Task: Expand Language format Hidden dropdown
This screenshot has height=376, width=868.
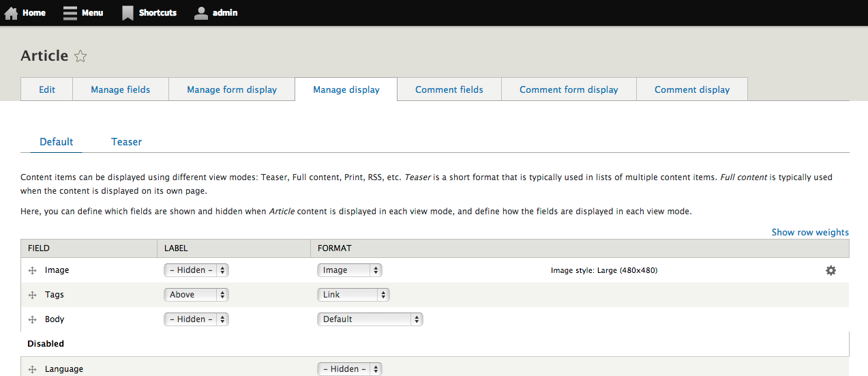Action: tap(350, 369)
